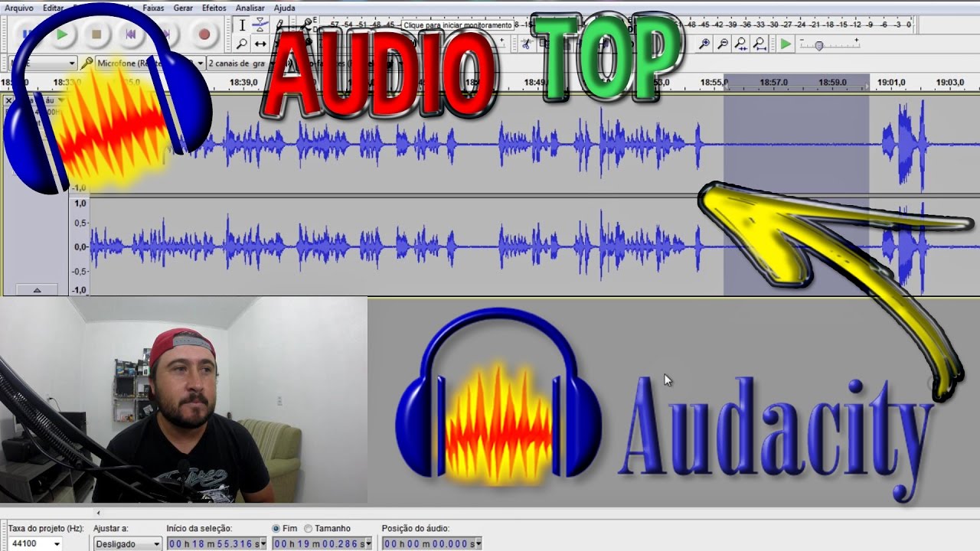Click the Stop transport button
980x551 pixels.
coord(96,34)
